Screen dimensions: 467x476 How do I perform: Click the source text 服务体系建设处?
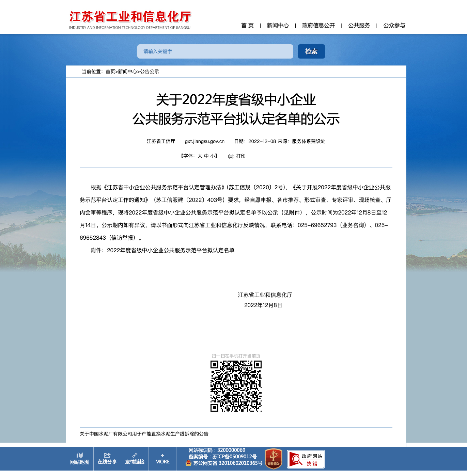[x=309, y=141]
